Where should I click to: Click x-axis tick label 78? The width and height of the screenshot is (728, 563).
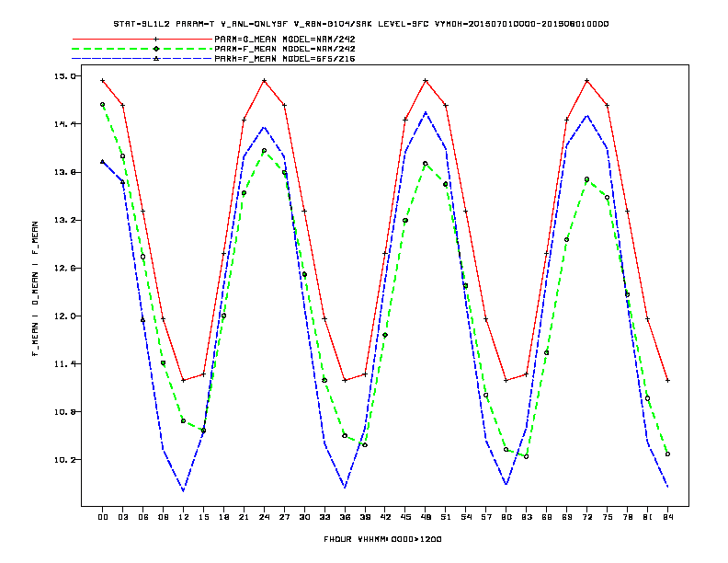tap(627, 517)
